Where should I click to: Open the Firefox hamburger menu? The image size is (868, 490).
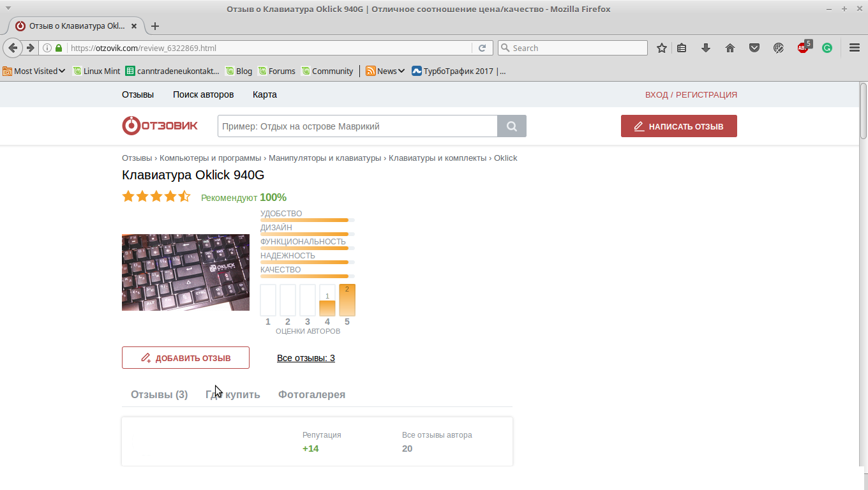point(855,48)
